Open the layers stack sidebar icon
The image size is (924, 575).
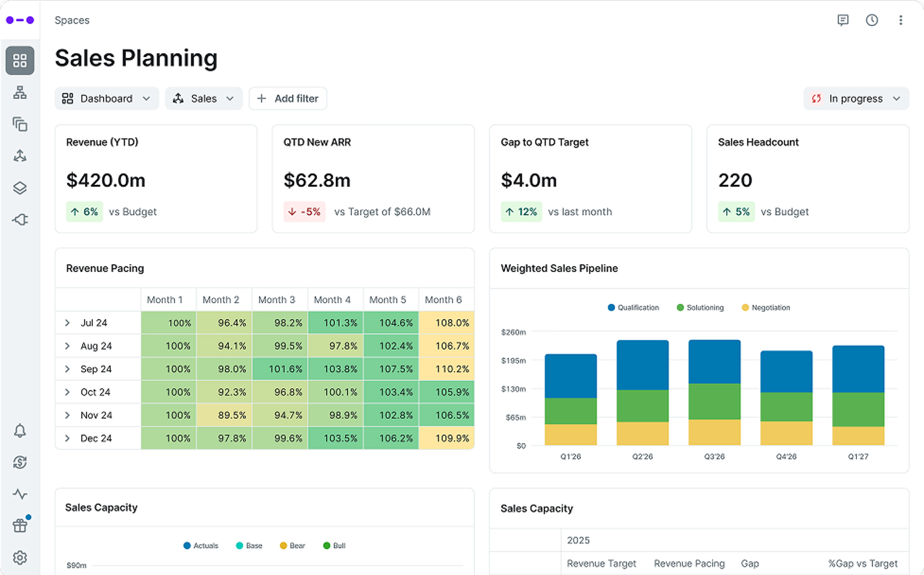pos(20,188)
